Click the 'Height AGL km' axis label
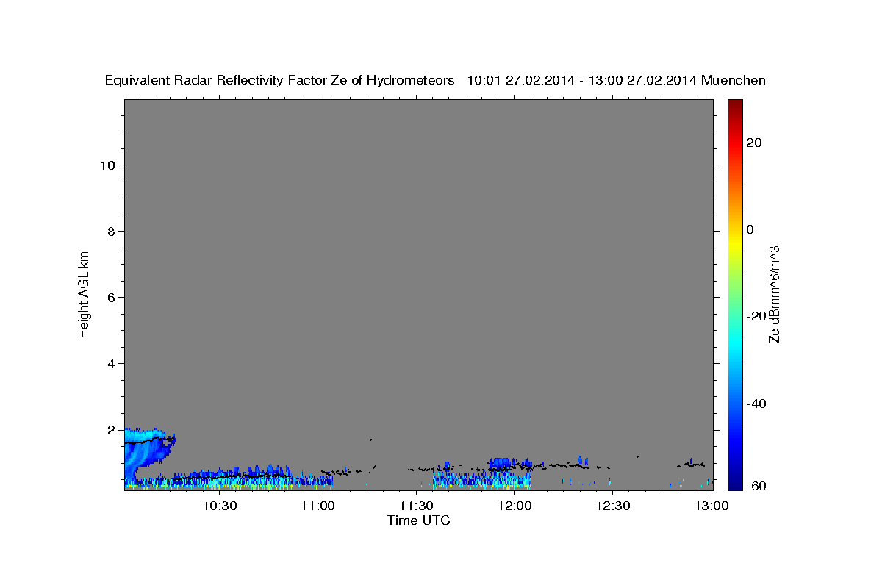This screenshot has height=588, width=882. click(x=84, y=293)
